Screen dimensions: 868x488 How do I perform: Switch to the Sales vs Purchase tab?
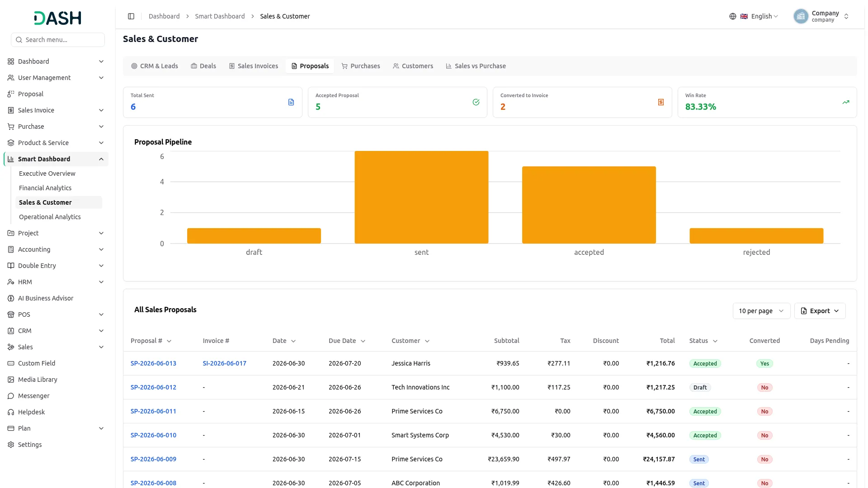tap(476, 66)
